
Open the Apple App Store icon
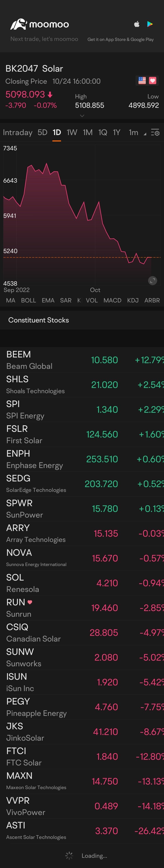tap(137, 24)
